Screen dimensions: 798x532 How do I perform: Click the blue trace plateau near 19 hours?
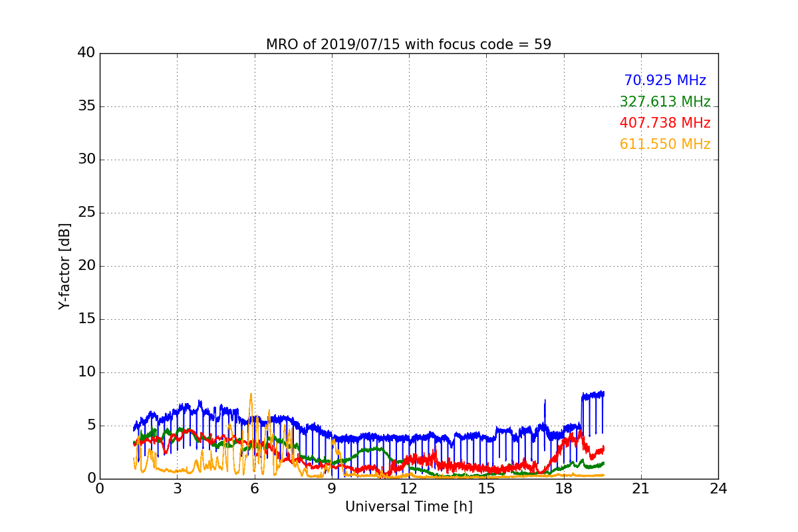coord(593,395)
